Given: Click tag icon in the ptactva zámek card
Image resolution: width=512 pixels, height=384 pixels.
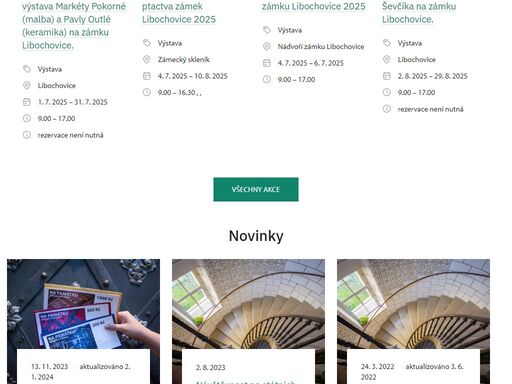Looking at the screenshot, I should click(x=147, y=43).
